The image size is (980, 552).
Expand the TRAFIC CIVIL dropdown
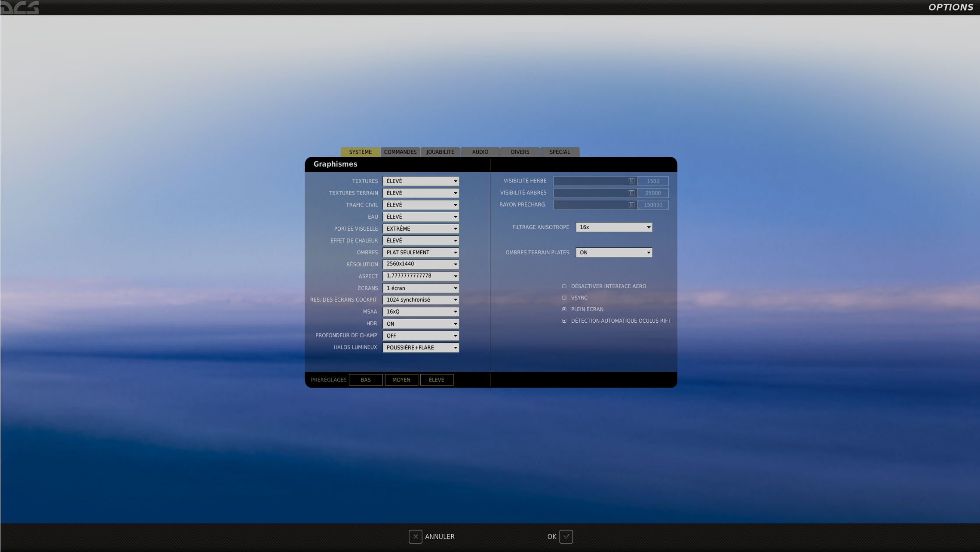click(x=421, y=205)
